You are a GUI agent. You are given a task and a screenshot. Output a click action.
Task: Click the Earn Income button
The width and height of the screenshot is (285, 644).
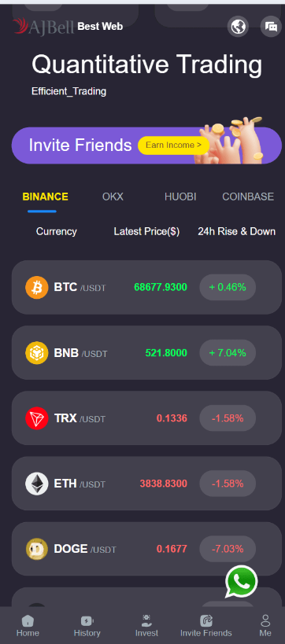click(173, 145)
